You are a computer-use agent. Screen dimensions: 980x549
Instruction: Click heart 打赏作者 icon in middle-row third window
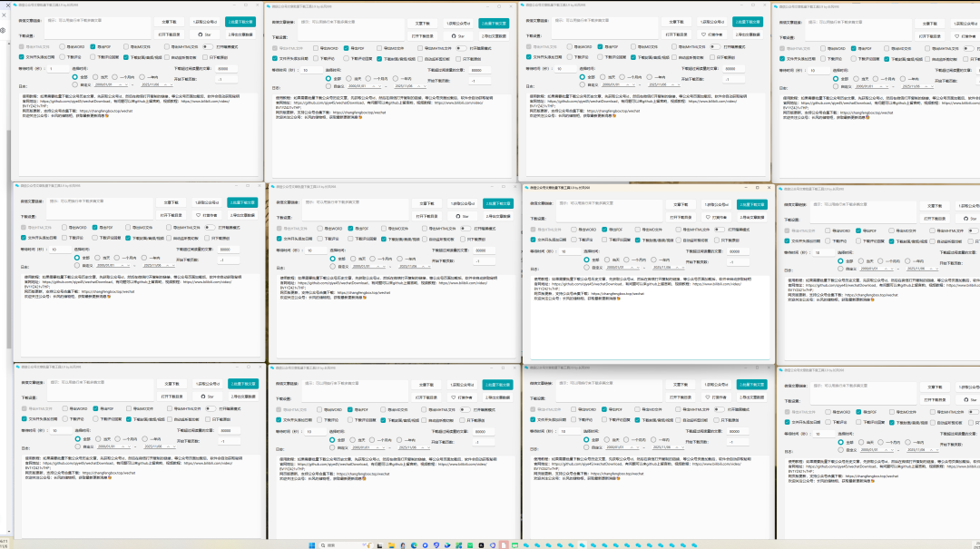(708, 218)
